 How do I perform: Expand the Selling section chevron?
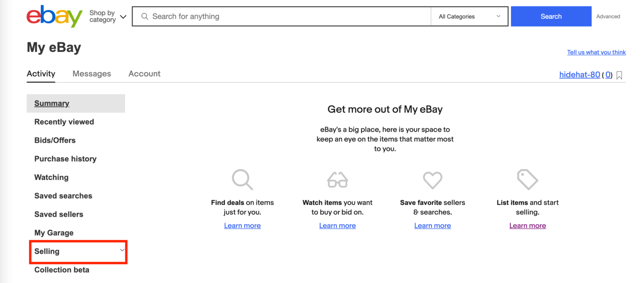point(121,251)
